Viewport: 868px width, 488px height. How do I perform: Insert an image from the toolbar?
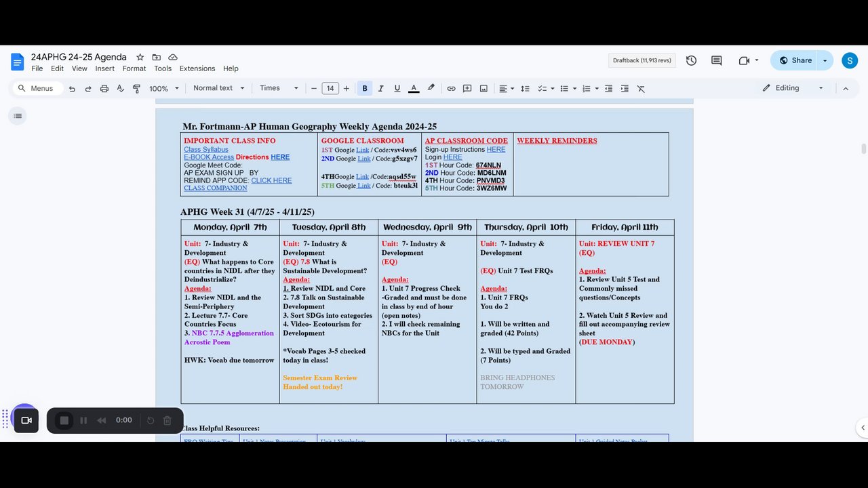(484, 88)
